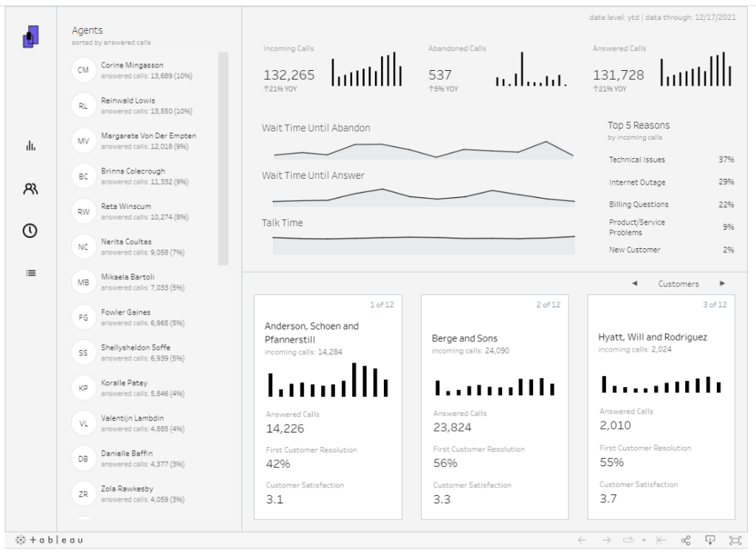Open the list view icon in sidebar
Screen dimensions: 756x557
tap(30, 273)
